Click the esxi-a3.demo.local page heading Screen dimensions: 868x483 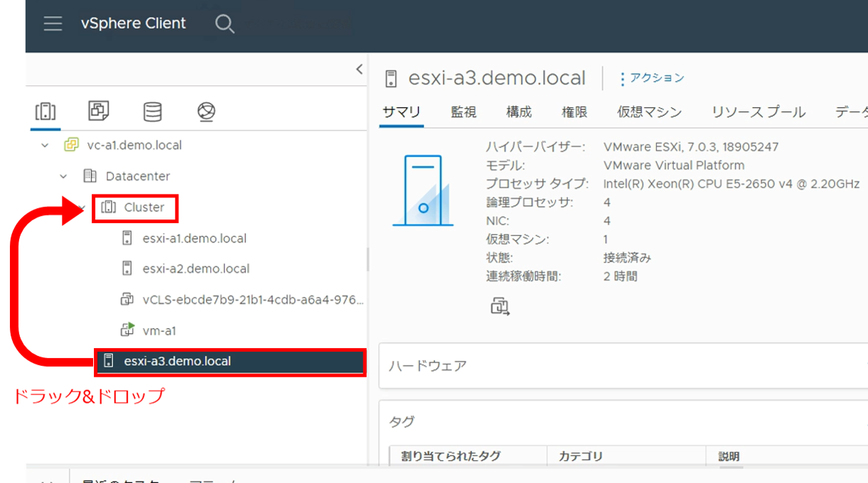click(x=497, y=78)
